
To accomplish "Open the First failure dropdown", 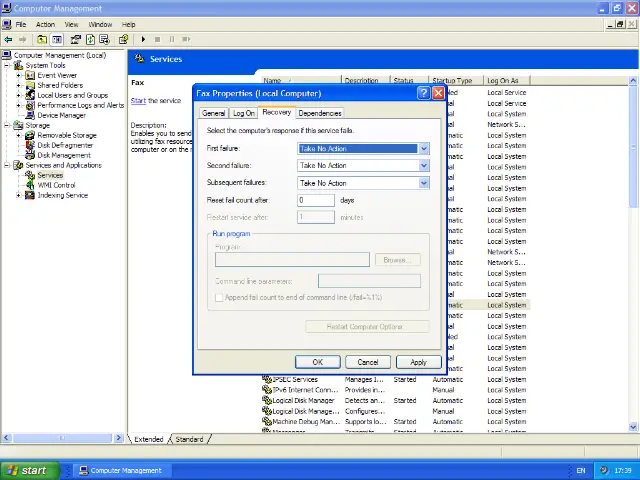I will tap(424, 149).
